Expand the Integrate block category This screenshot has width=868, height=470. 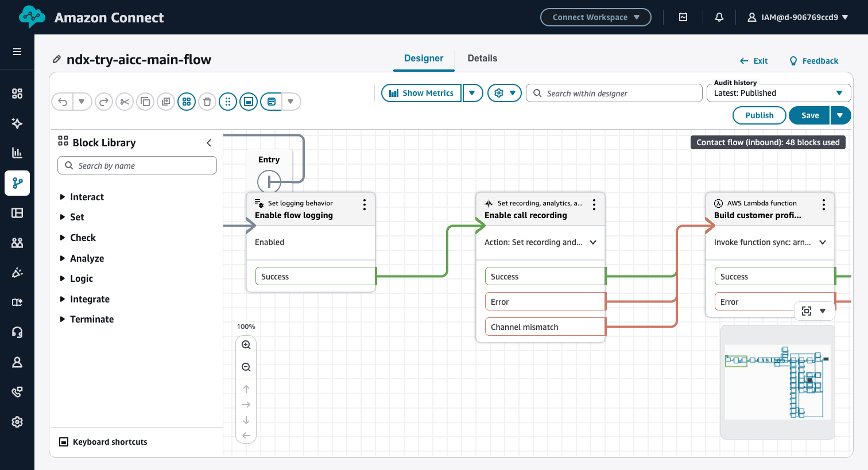85,299
